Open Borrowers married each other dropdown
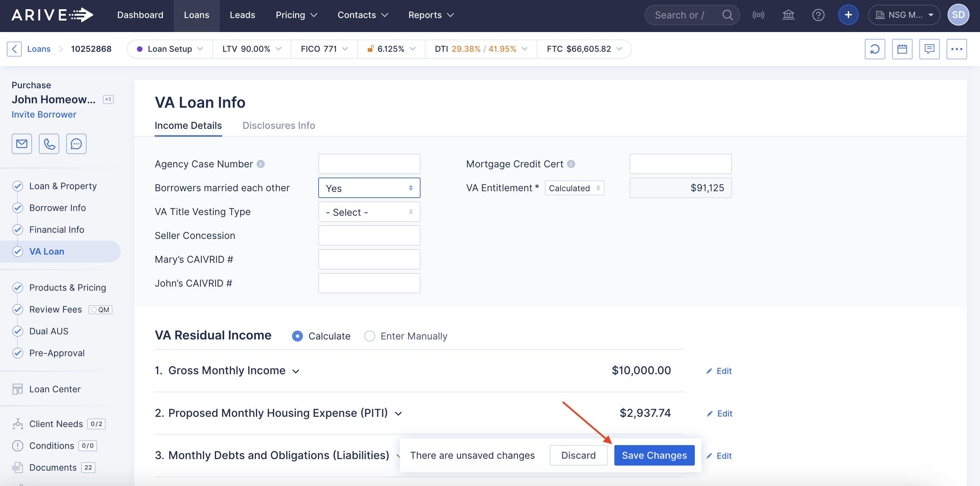The image size is (980, 486). (369, 188)
